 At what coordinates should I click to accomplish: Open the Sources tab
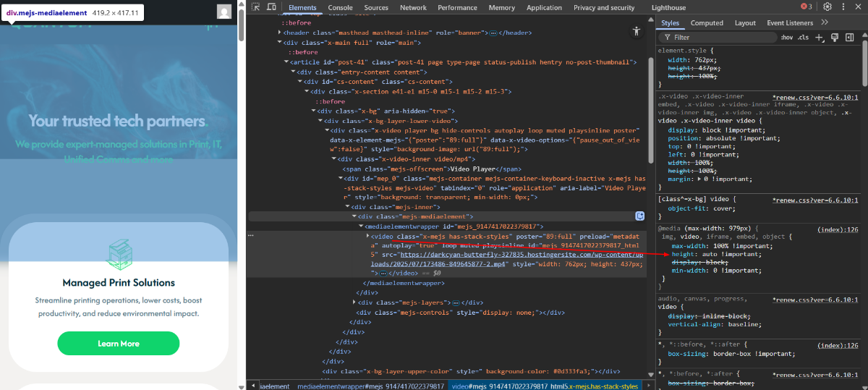(376, 7)
